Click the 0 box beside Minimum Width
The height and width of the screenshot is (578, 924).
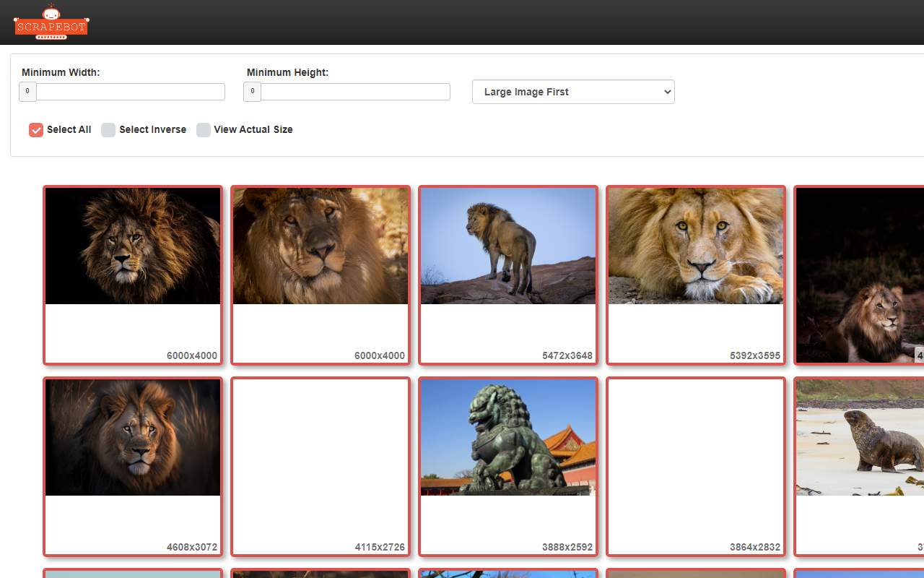coord(27,92)
